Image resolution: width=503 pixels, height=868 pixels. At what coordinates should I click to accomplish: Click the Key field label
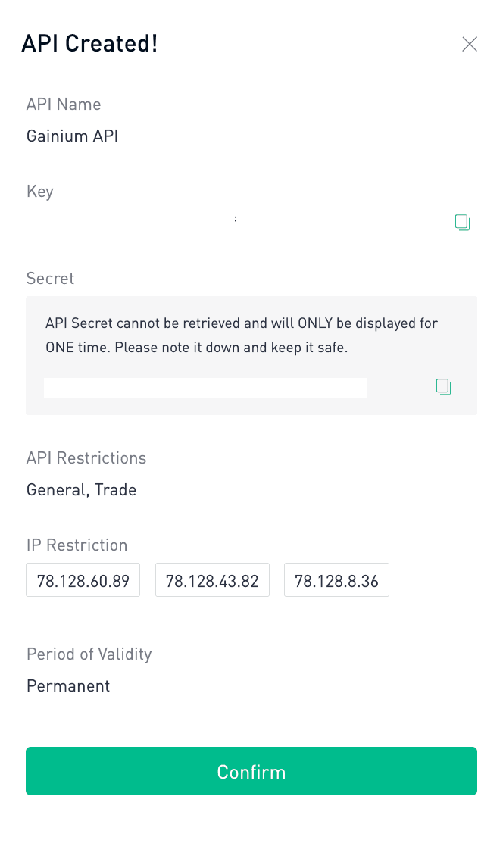click(x=39, y=192)
